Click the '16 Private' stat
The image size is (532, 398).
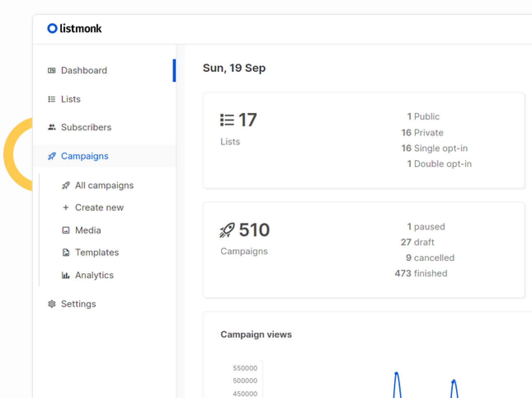[x=422, y=133]
